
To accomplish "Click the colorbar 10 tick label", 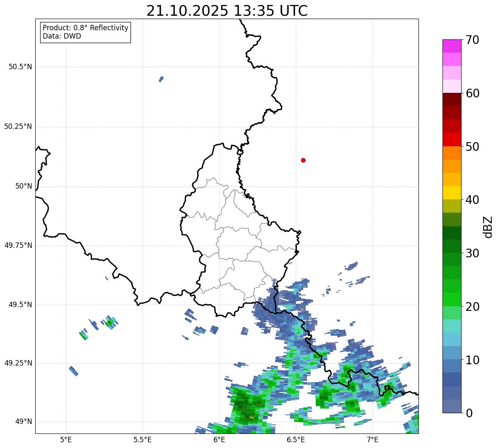I will 472,360.
